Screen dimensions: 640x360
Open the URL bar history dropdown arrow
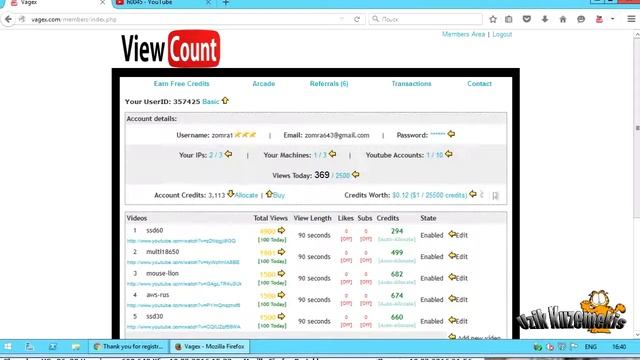point(342,19)
